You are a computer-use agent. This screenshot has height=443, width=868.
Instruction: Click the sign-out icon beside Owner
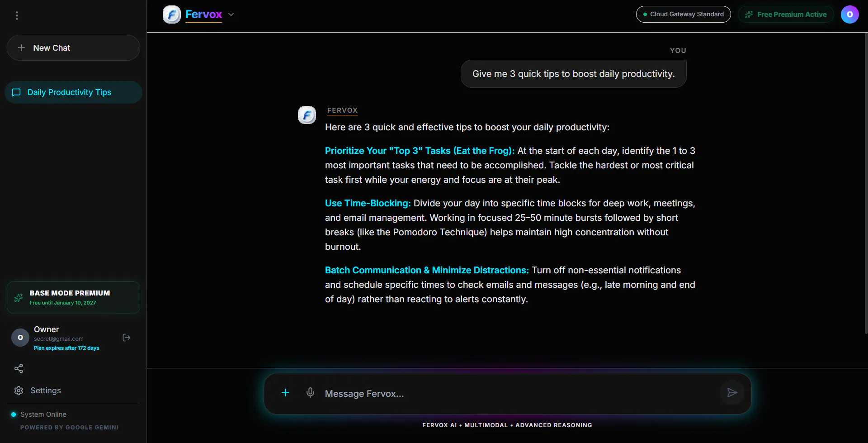[127, 338]
